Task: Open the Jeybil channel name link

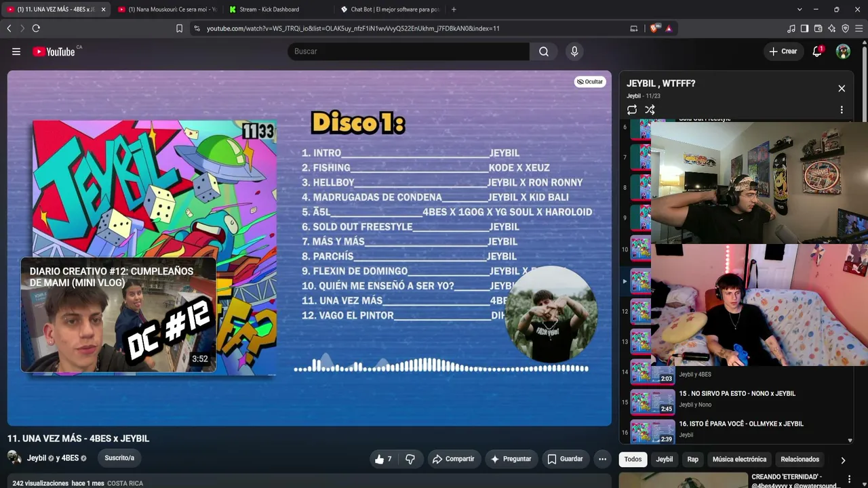Action: click(x=37, y=458)
